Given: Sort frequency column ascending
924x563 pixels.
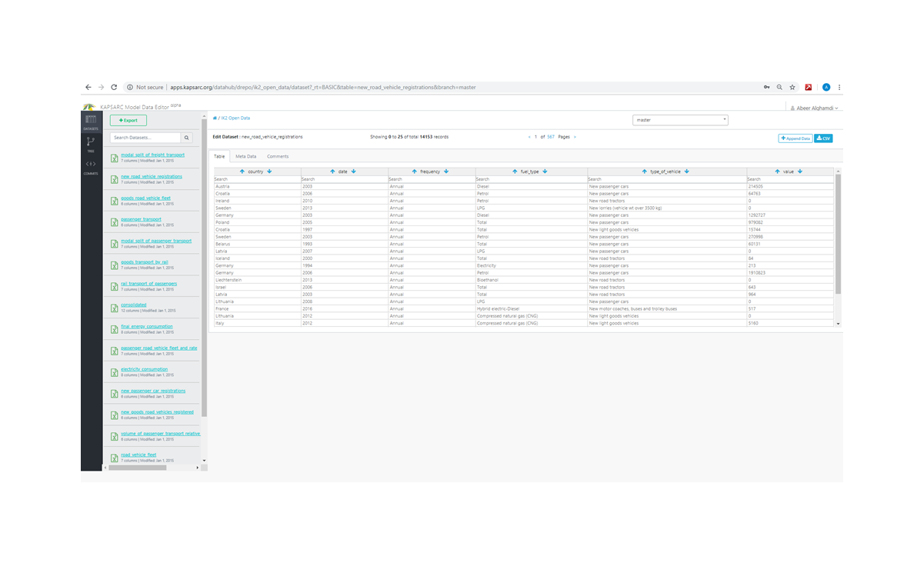Looking at the screenshot, I should click(x=414, y=172).
